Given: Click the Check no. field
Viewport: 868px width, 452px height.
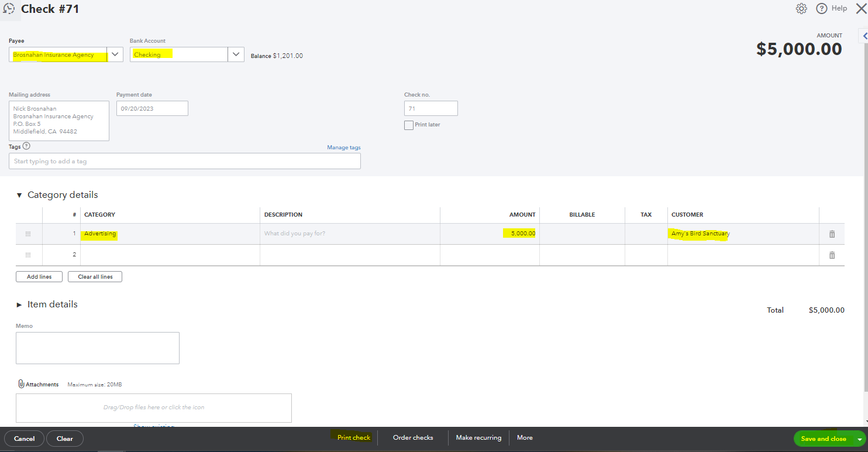Looking at the screenshot, I should [x=431, y=108].
